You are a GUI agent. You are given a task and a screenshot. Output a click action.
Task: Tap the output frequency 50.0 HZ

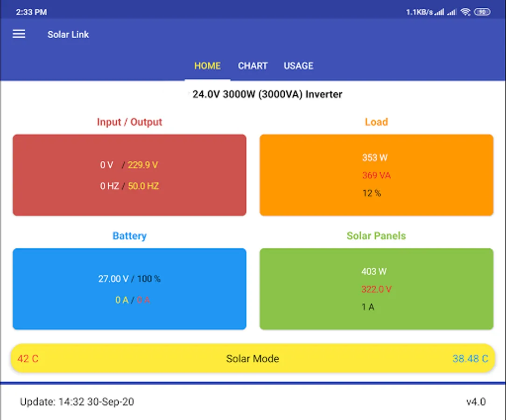point(143,186)
